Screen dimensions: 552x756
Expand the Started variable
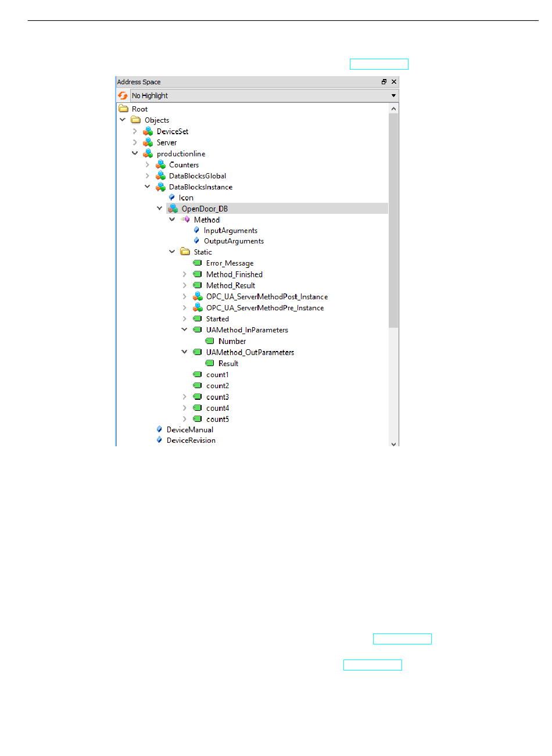click(184, 318)
